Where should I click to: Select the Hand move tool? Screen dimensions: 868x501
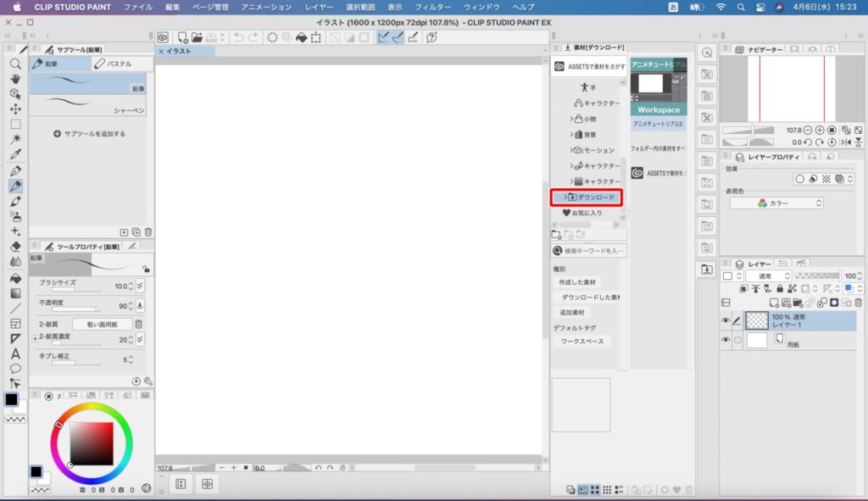click(x=15, y=79)
